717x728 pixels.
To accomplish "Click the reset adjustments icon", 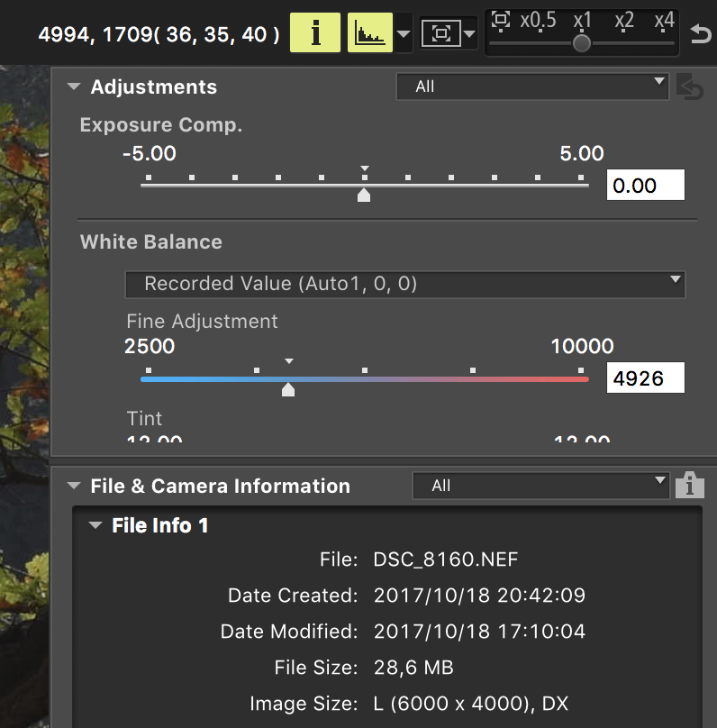I will point(690,86).
